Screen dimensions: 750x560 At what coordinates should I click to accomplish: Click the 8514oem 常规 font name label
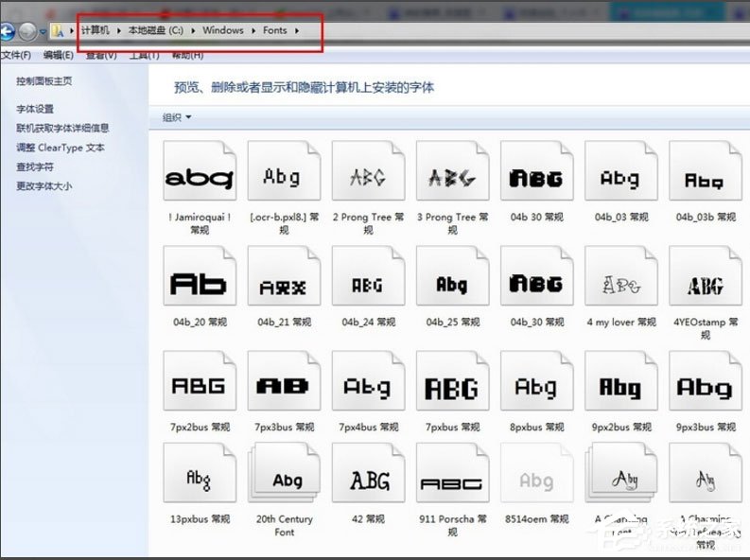tap(536, 519)
